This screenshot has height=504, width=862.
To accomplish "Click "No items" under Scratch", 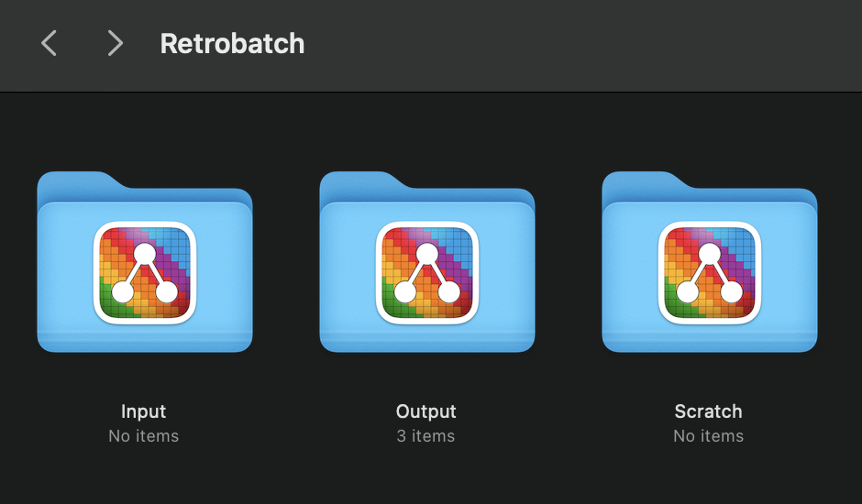I will pos(709,436).
